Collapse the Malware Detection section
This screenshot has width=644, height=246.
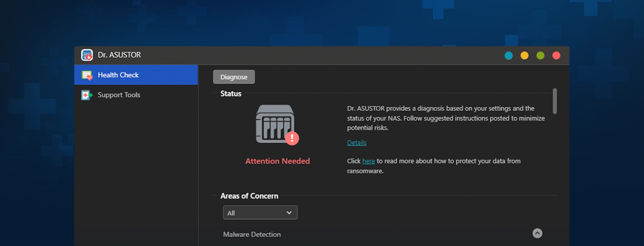point(537,233)
